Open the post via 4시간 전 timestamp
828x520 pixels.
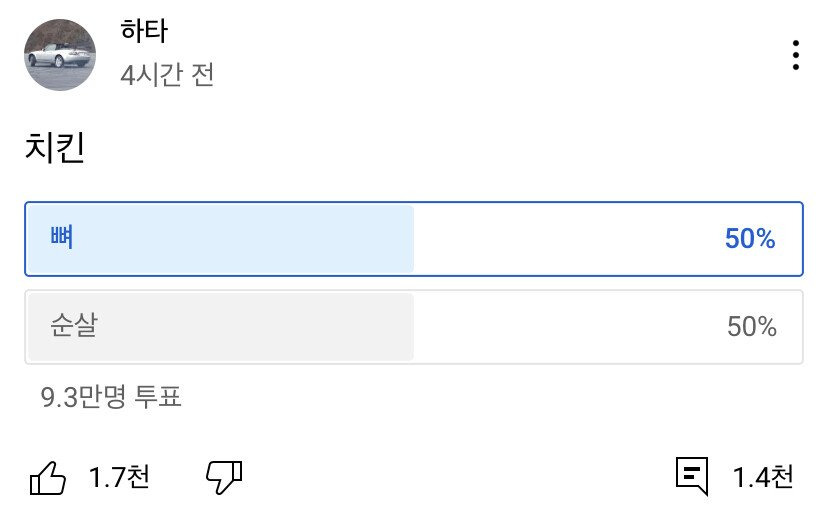click(x=167, y=75)
